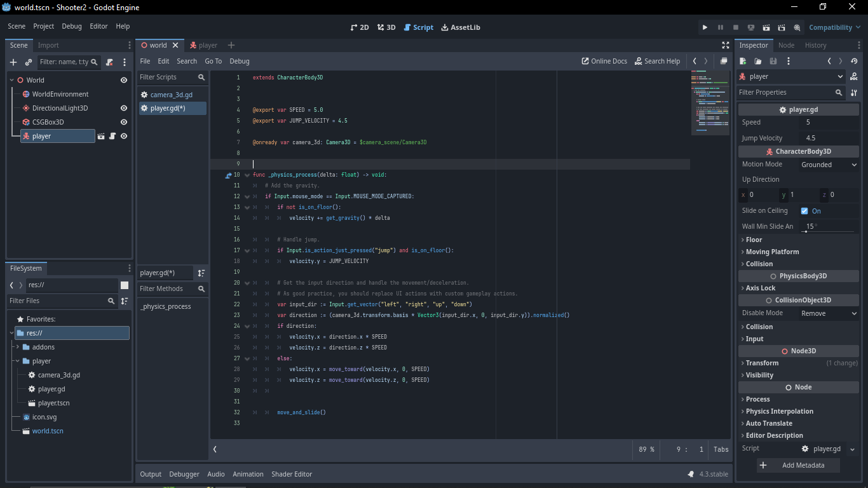
Task: Click Add Metadata button
Action: pyautogui.click(x=798, y=465)
